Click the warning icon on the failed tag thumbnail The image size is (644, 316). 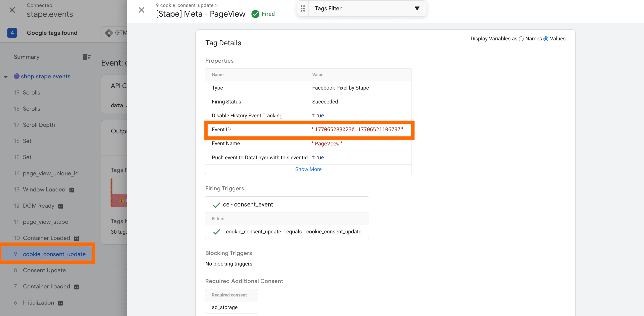[122, 200]
